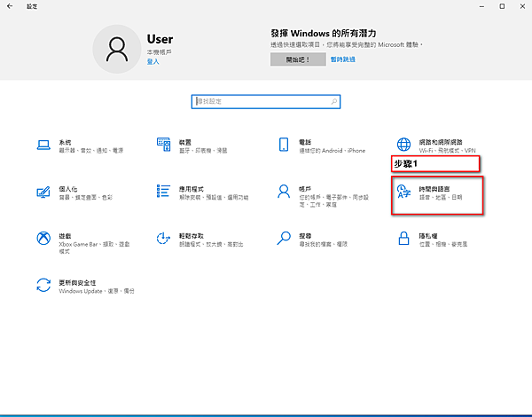Click the 本機帳戶 text under User

coord(159,52)
